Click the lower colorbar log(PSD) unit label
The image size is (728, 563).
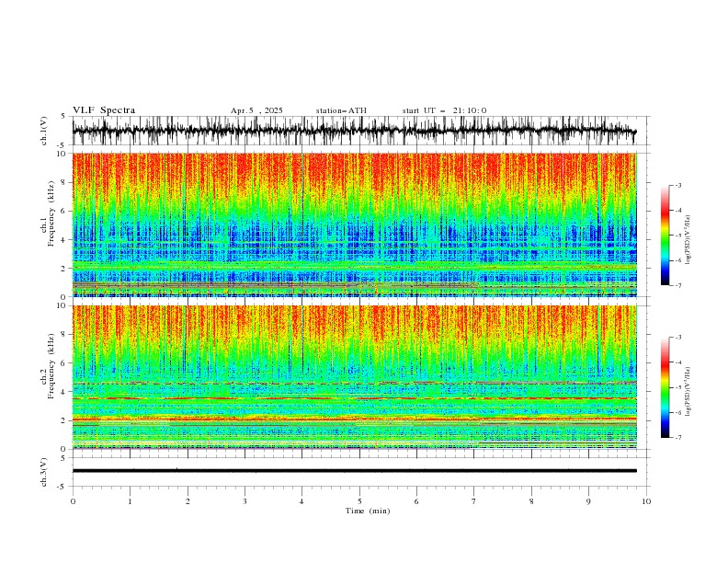(688, 392)
